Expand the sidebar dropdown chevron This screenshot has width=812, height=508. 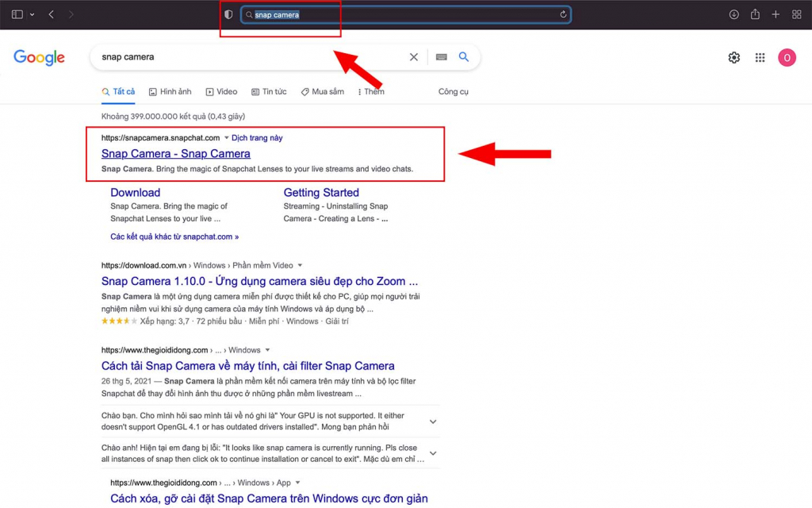(x=32, y=14)
